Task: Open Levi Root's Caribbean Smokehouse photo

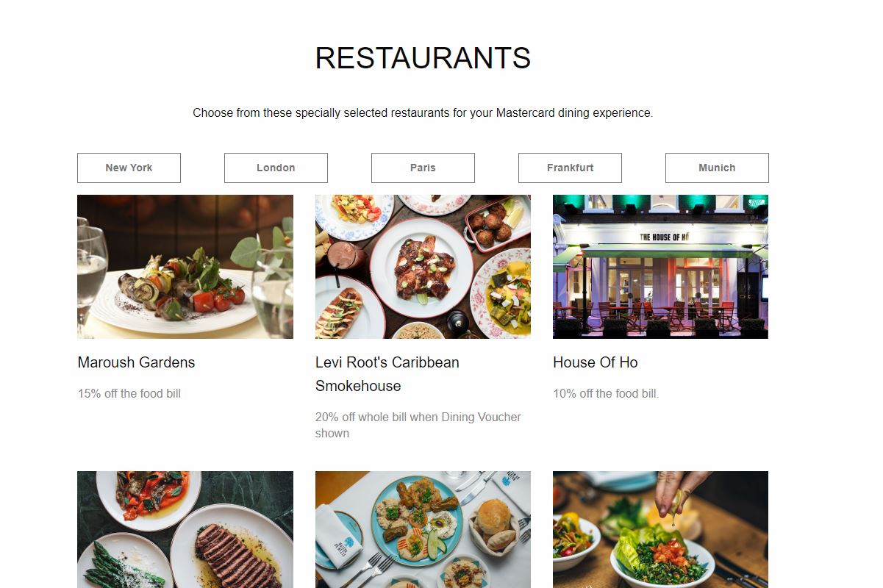Action: (423, 267)
